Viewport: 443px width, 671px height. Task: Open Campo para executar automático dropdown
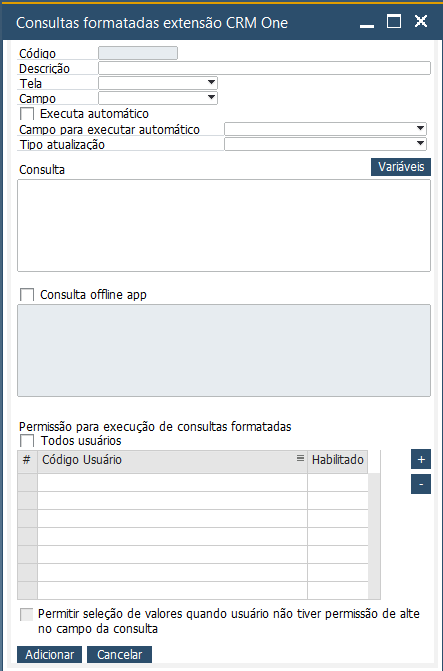[x=325, y=129]
